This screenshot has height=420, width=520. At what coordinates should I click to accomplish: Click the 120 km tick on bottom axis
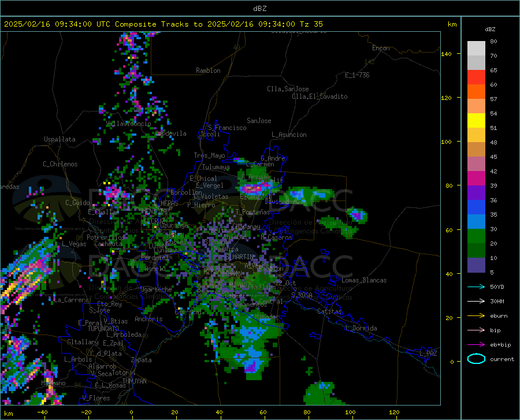(x=394, y=412)
